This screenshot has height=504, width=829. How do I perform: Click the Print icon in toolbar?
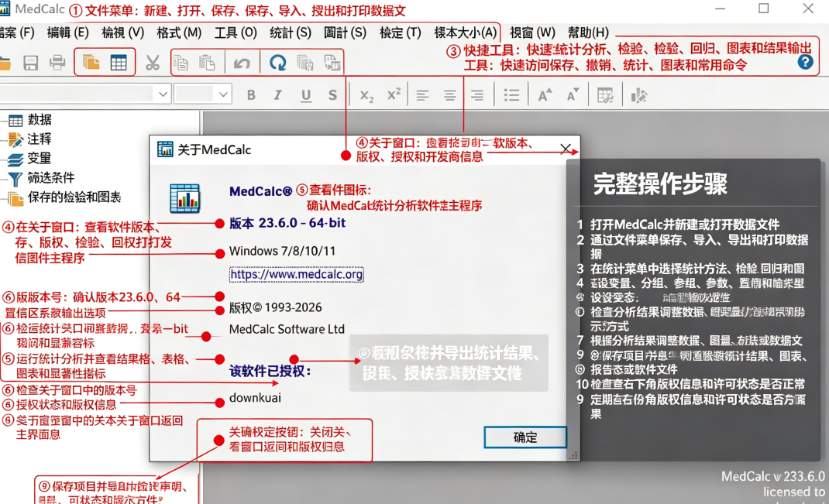click(57, 63)
